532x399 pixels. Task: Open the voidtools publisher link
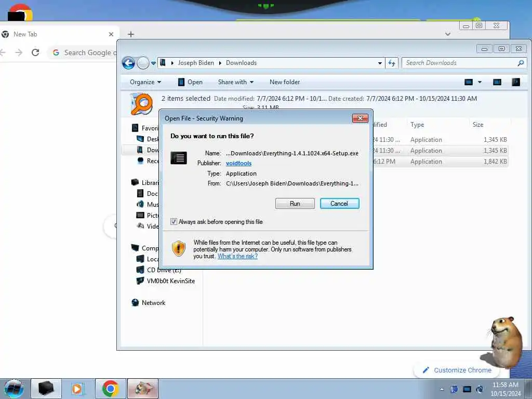tap(238, 163)
